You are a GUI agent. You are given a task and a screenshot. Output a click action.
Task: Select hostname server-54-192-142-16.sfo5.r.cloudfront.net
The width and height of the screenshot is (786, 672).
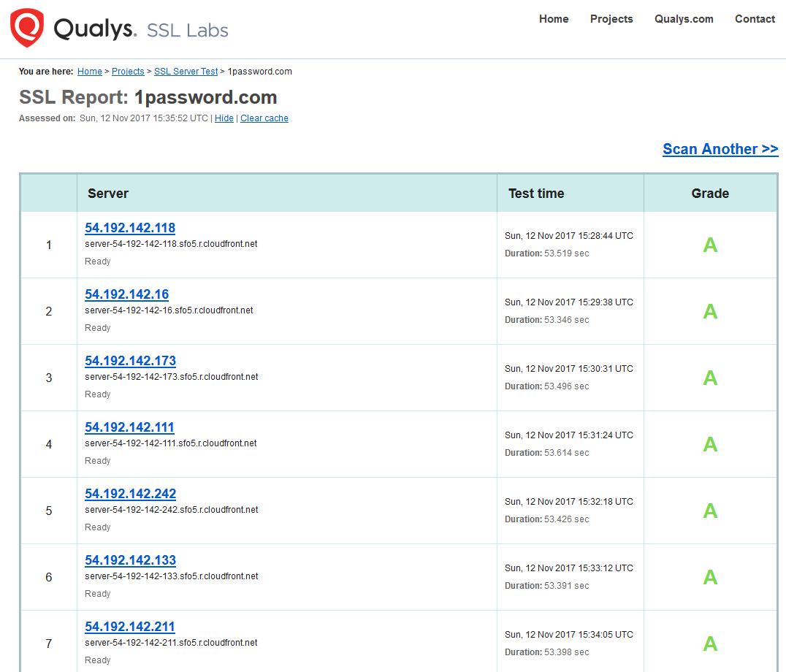[169, 310]
